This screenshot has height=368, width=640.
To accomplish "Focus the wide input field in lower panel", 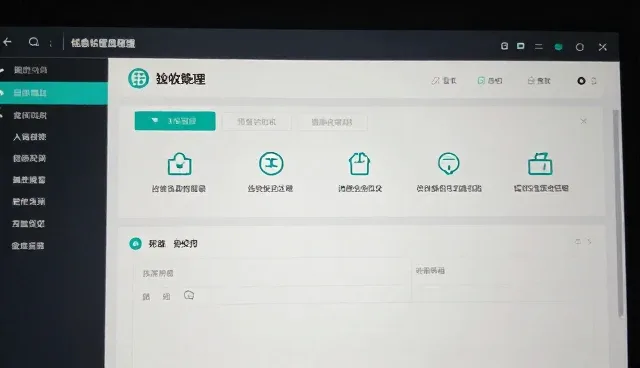I will (x=272, y=273).
